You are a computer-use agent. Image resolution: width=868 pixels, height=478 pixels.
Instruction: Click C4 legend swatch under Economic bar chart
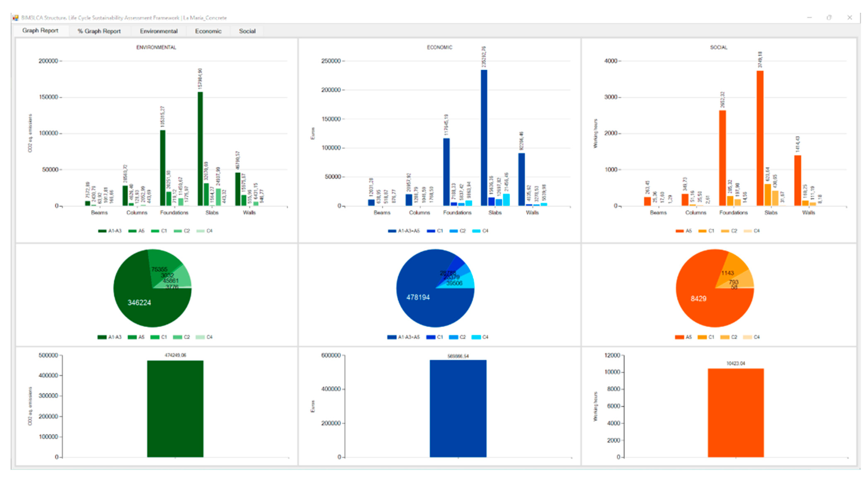click(476, 231)
